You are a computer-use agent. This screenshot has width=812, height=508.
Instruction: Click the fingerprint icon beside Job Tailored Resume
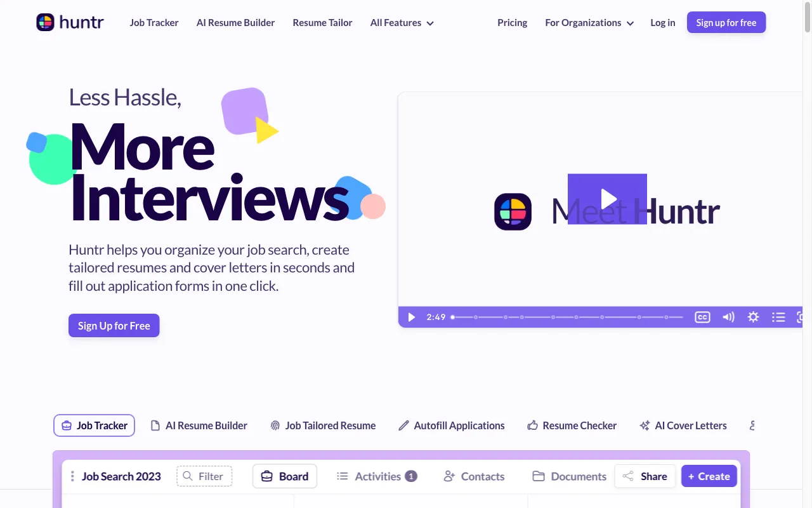(x=275, y=425)
